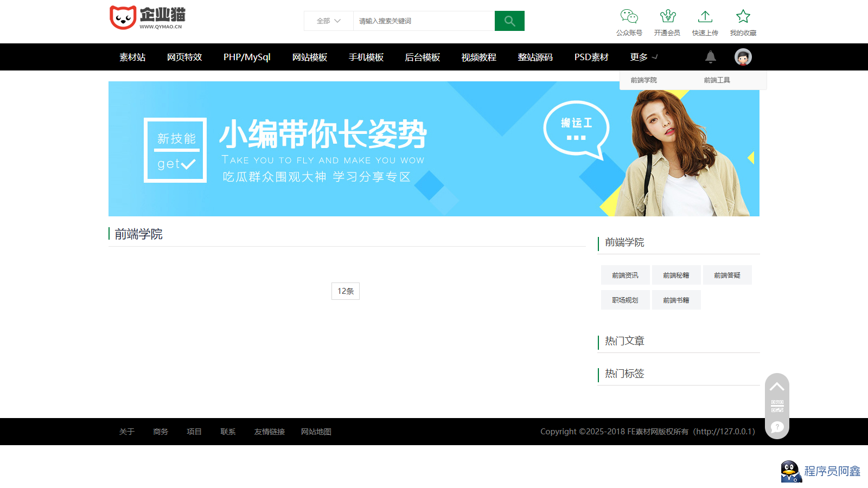This screenshot has width=868, height=488.
Task: Expand the 更多 navigation dropdown
Action: coord(644,57)
